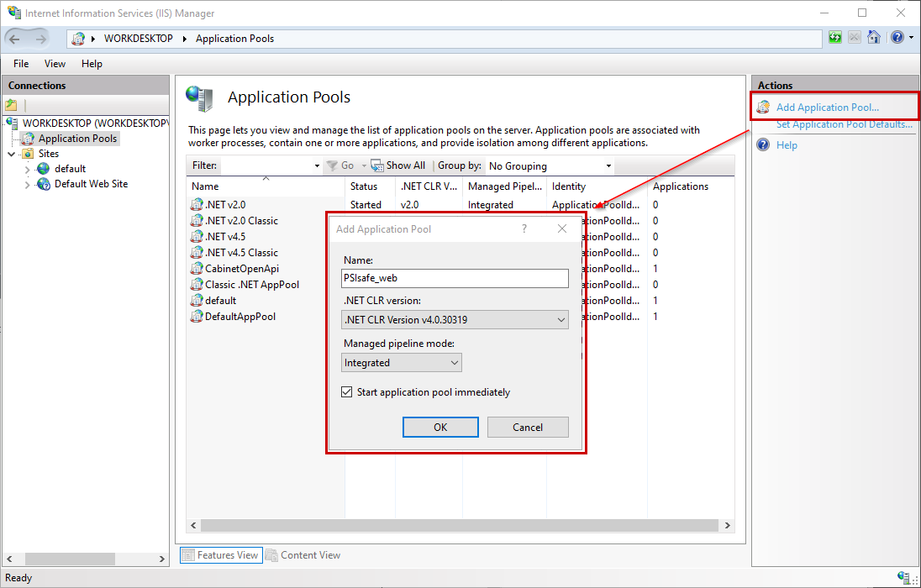
Task: Click Cancel in Add Application Pool dialog
Action: point(528,427)
